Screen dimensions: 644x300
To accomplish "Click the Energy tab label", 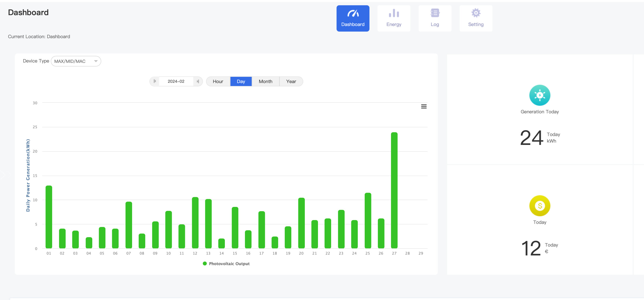I will tap(394, 24).
